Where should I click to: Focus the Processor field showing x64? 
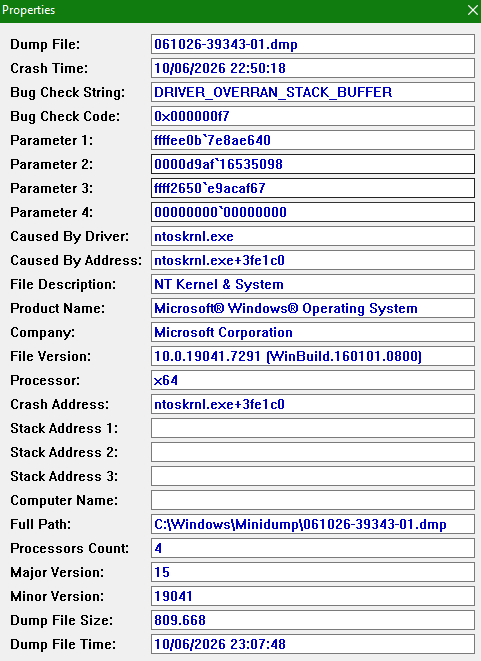point(313,381)
